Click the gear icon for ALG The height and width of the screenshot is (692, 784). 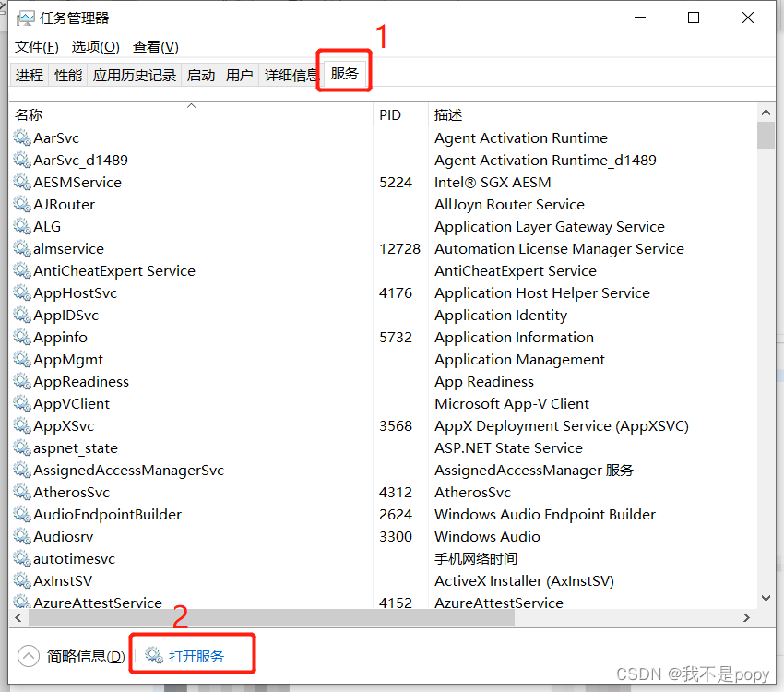[x=22, y=226]
